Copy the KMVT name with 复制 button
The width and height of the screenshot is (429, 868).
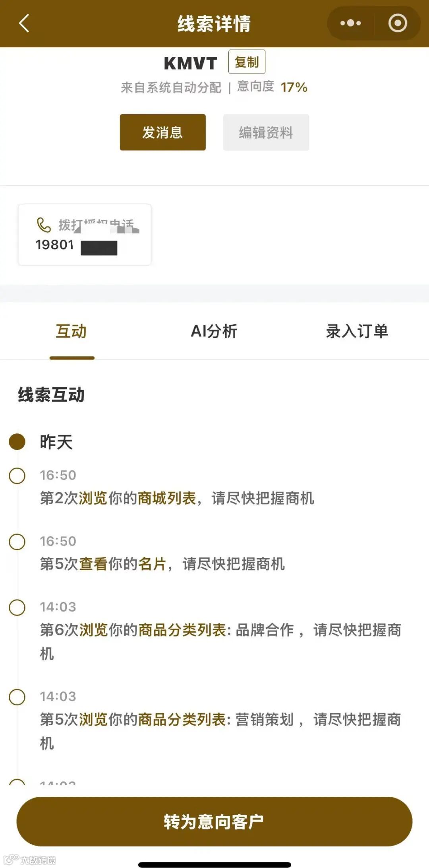pos(247,62)
